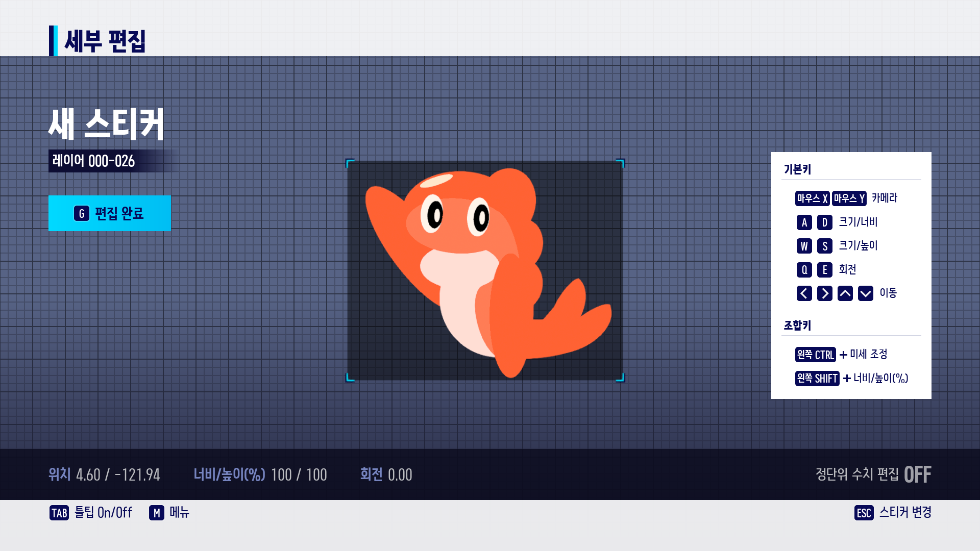Click the 왼쪽 CTRL fine adjust key
Viewport: 980px width, 551px height.
(x=815, y=355)
